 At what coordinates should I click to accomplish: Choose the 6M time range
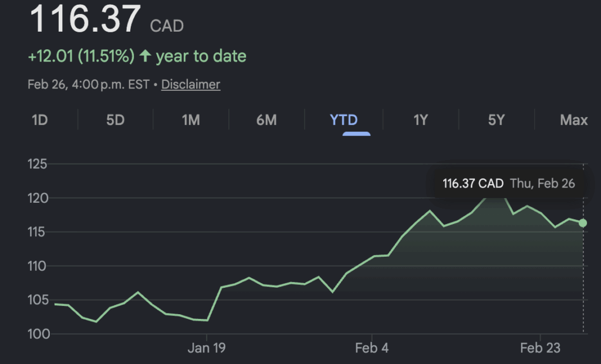pos(266,120)
